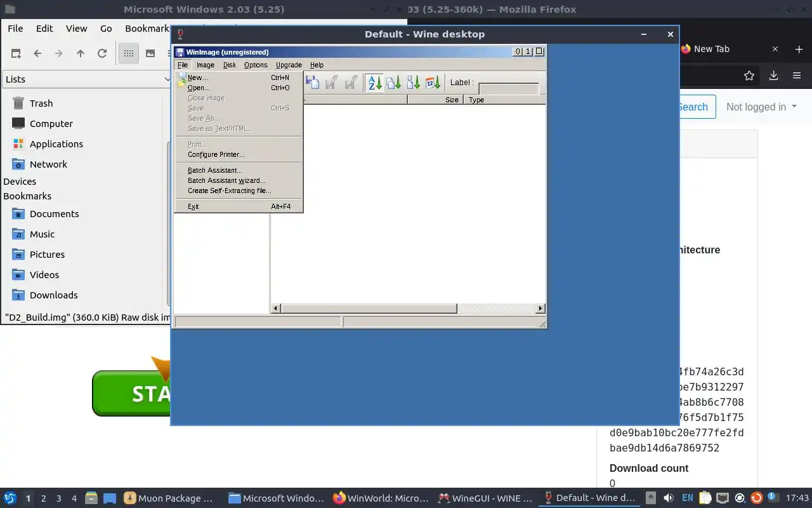Image resolution: width=812 pixels, height=508 pixels.
Task: Open the Upgrade menu in WinImage
Action: (289, 65)
